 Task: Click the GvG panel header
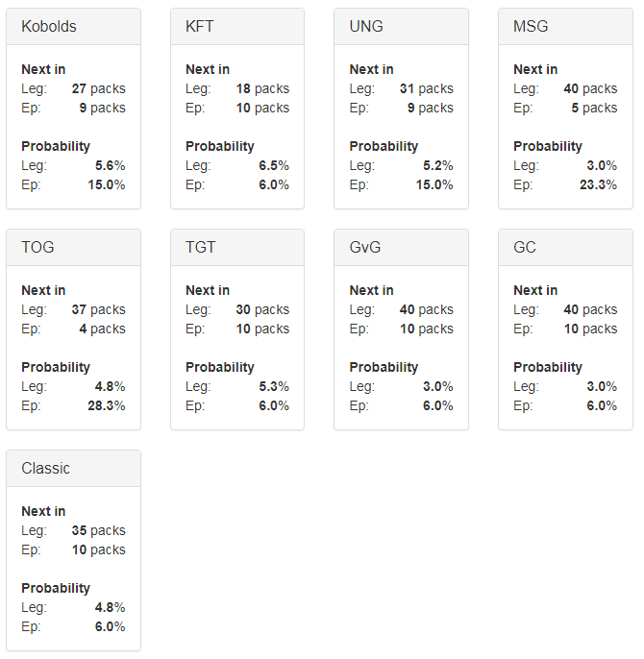tap(401, 248)
